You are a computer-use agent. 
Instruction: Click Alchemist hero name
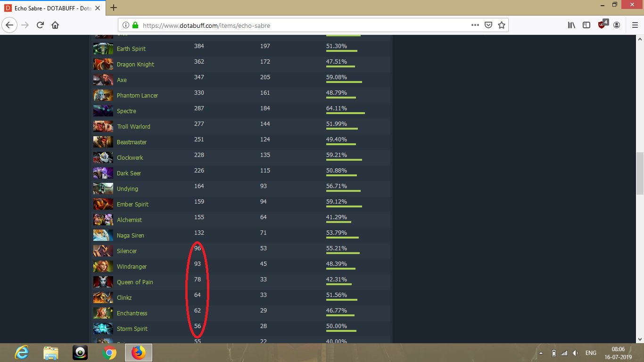click(129, 220)
